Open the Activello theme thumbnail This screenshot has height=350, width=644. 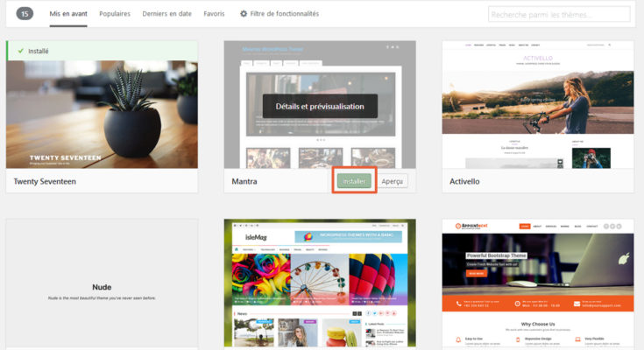[x=538, y=104]
